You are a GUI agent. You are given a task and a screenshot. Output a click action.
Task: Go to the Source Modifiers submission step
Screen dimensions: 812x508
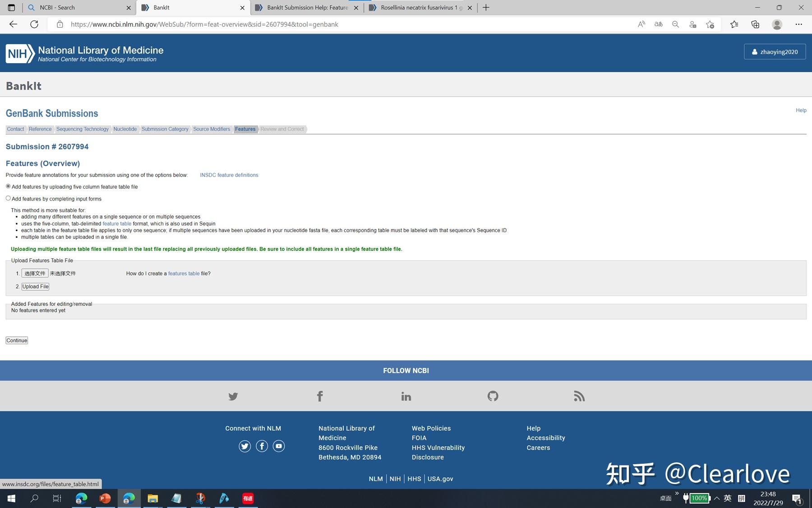(212, 129)
